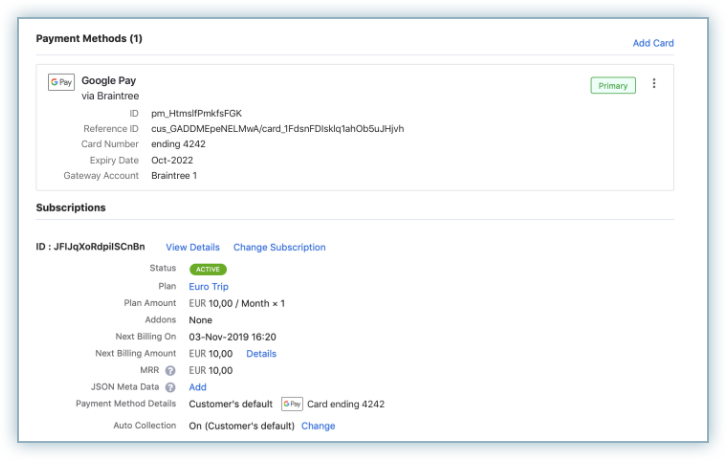Show Details for Next Billing Amount
Image resolution: width=726 pixels, height=460 pixels.
261,353
